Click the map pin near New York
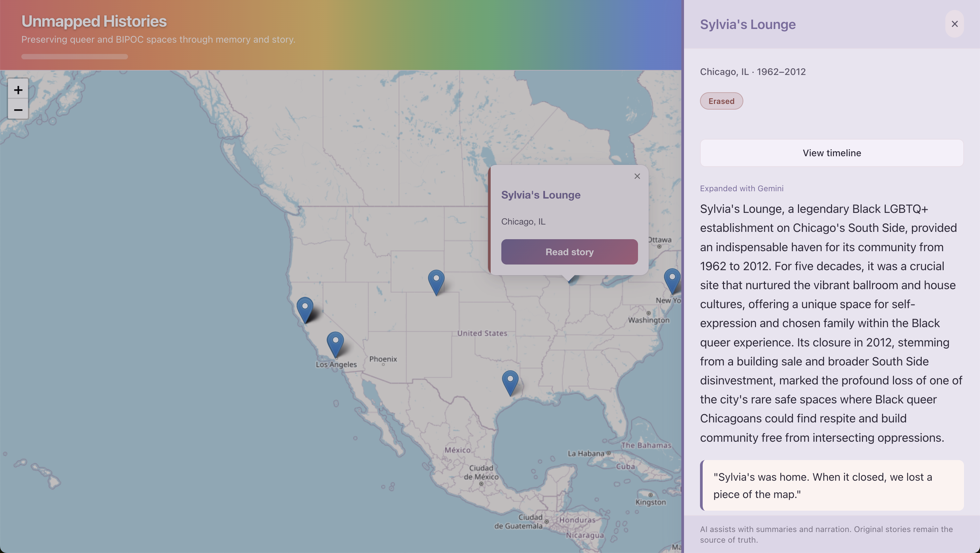The image size is (980, 553). point(672,280)
